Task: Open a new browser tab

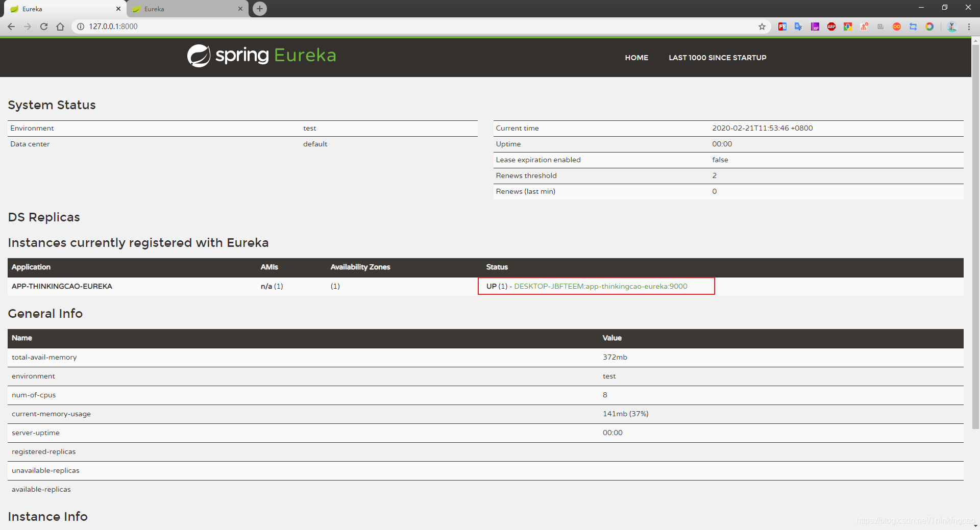Action: coord(260,9)
